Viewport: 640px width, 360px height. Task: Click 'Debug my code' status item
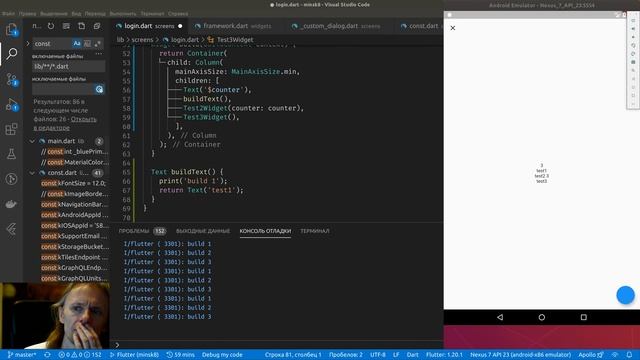pos(222,355)
